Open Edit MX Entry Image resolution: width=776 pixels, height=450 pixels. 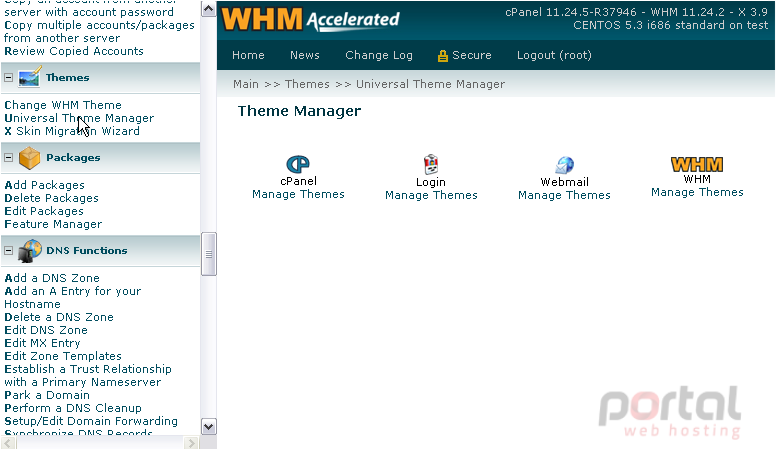42,343
